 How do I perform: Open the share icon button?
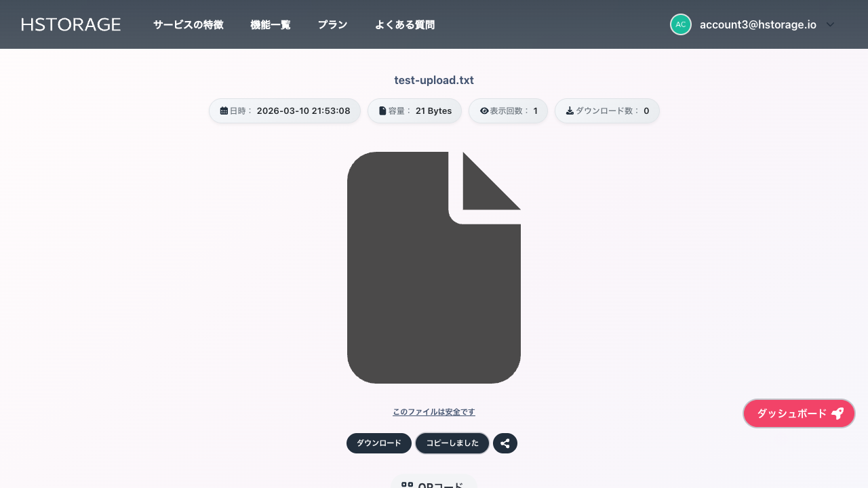click(505, 443)
